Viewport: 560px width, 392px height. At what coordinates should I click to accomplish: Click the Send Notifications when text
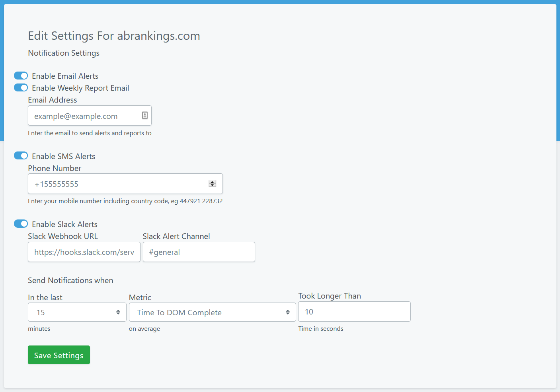(x=70, y=280)
